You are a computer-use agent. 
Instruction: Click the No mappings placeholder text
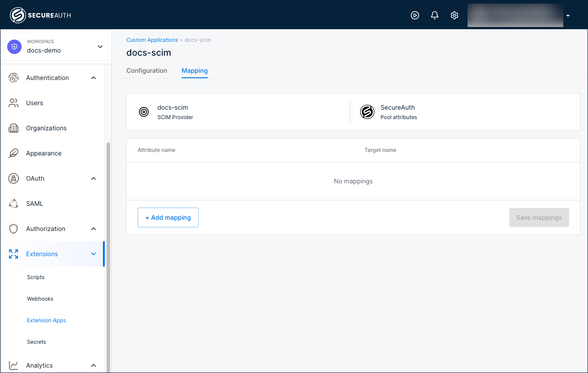[x=353, y=181]
